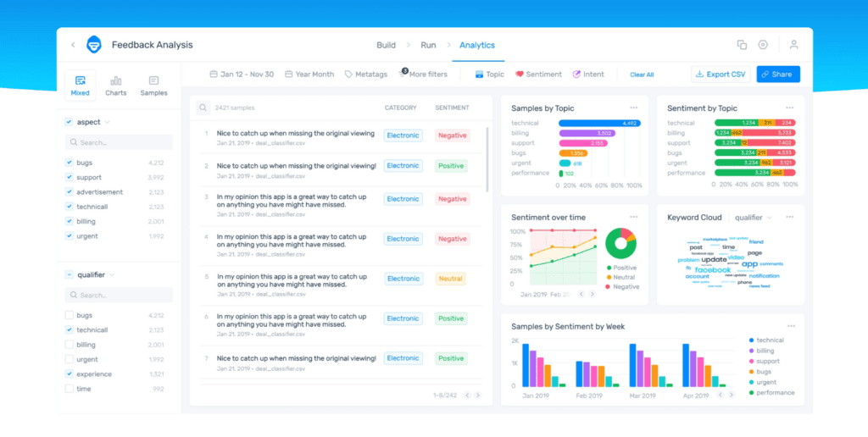The image size is (868, 437).
Task: Click previous arrow under weekly sentiment chart
Action: click(721, 395)
